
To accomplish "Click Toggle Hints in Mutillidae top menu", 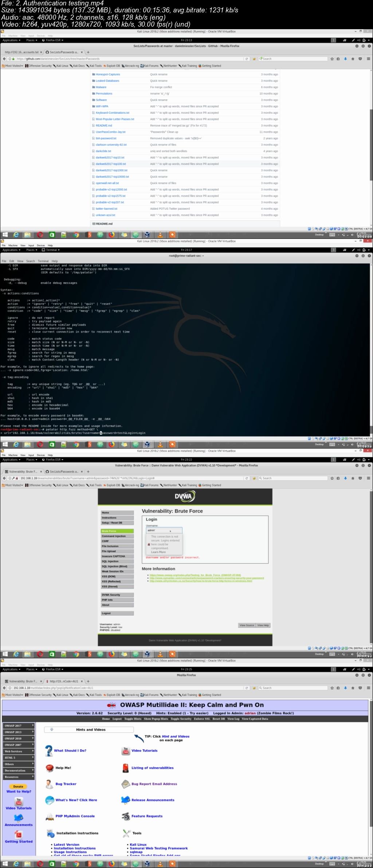I will [x=133, y=719].
